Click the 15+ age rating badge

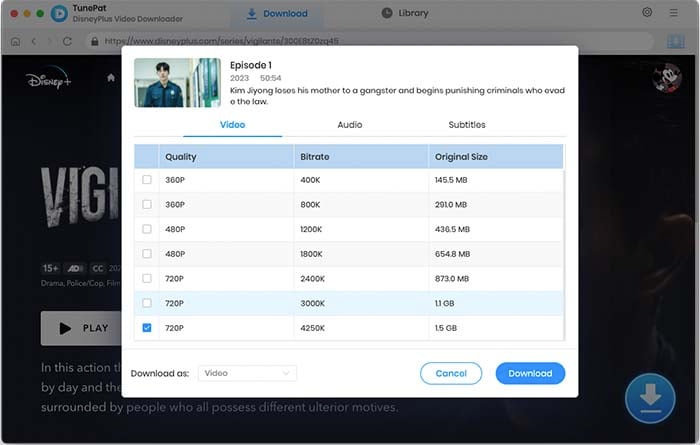[x=50, y=268]
